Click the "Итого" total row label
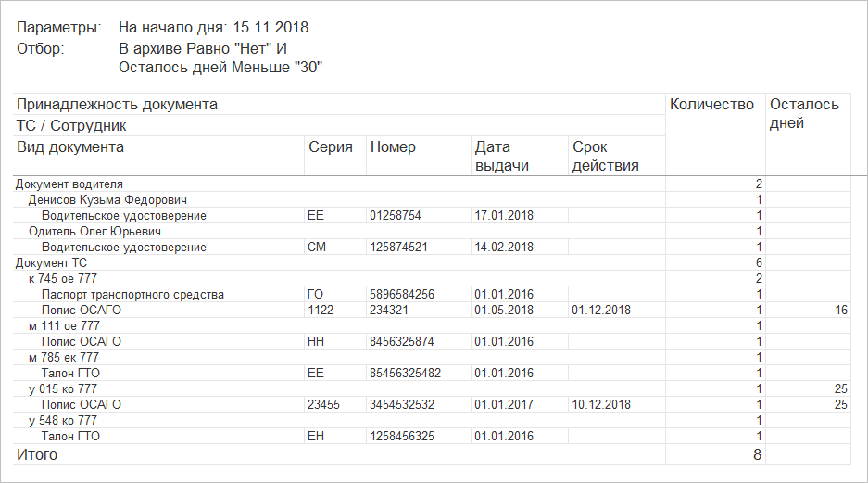The height and width of the screenshot is (483, 868). click(x=37, y=455)
